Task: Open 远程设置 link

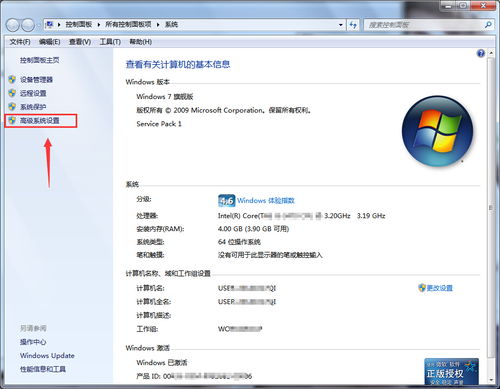Action: coord(33,93)
